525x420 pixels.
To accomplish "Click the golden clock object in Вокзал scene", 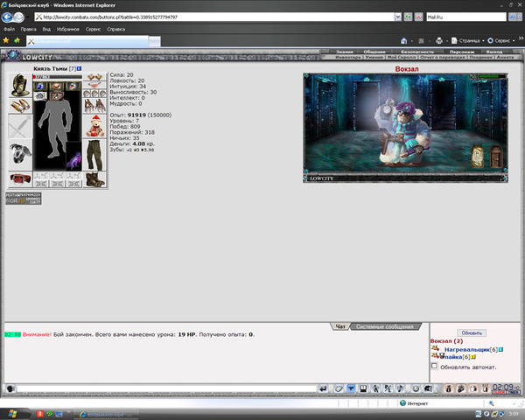I will (478, 156).
